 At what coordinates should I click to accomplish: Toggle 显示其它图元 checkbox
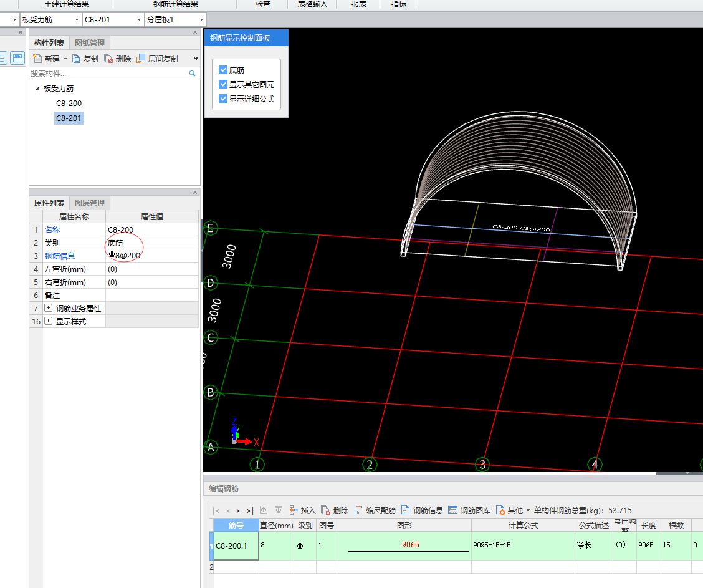pyautogui.click(x=223, y=84)
